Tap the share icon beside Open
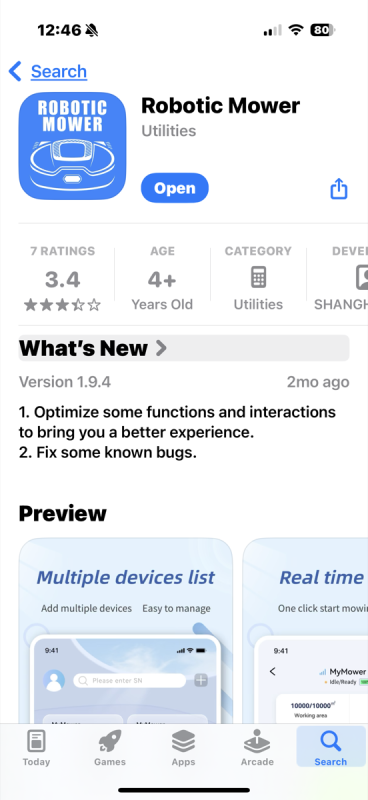 [x=339, y=189]
